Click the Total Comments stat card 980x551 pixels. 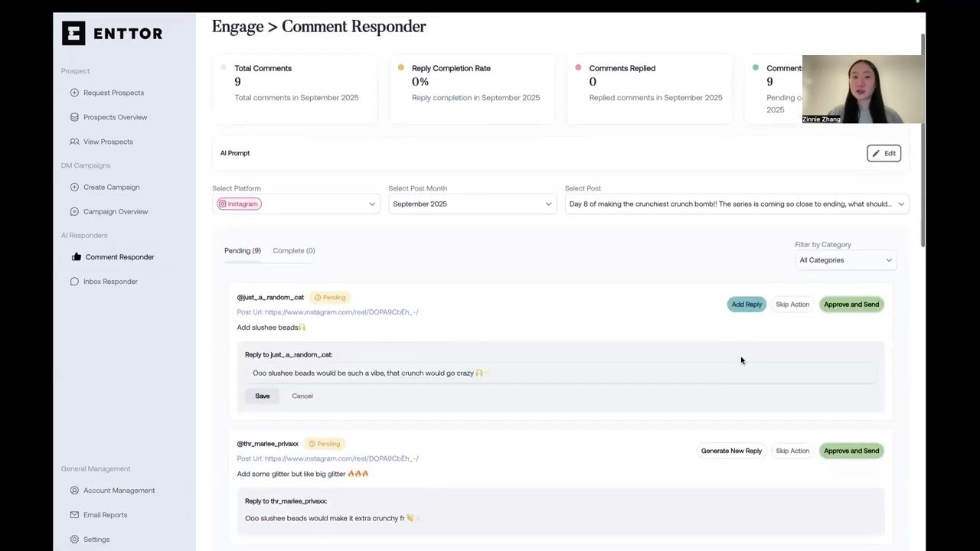click(x=295, y=89)
